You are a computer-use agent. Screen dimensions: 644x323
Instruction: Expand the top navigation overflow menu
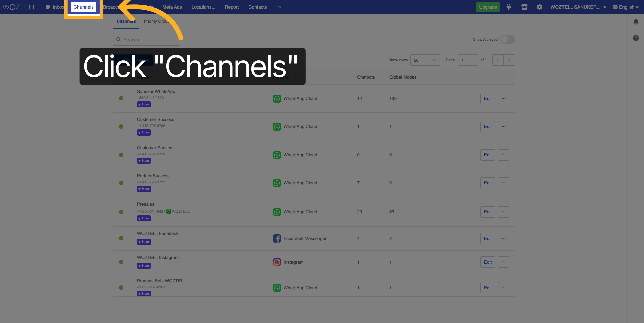(x=279, y=7)
